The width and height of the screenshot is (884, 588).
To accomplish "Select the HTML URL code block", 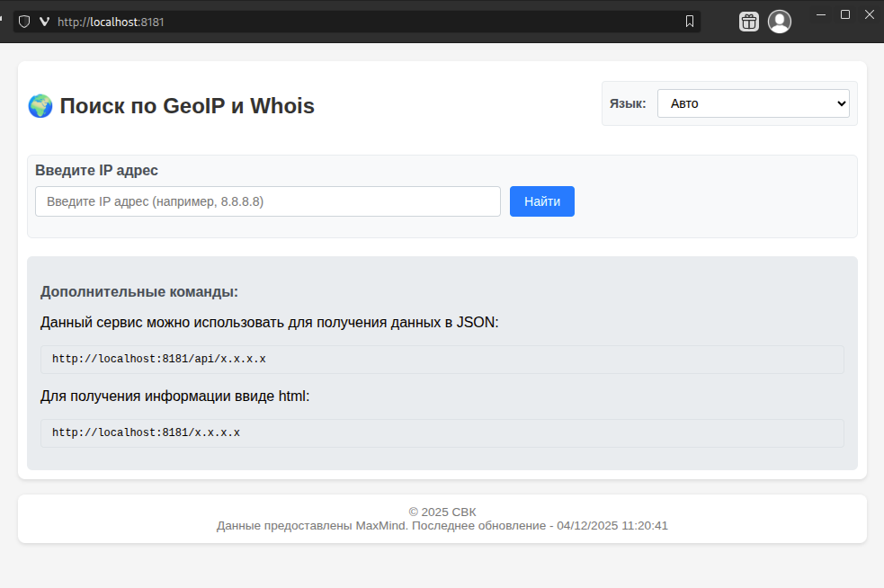I will pyautogui.click(x=442, y=432).
